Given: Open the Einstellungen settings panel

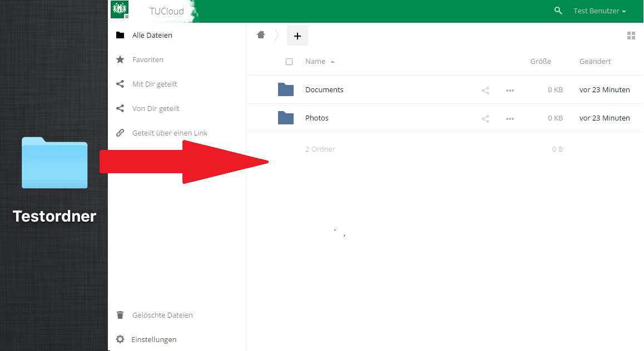Looking at the screenshot, I should pos(153,339).
